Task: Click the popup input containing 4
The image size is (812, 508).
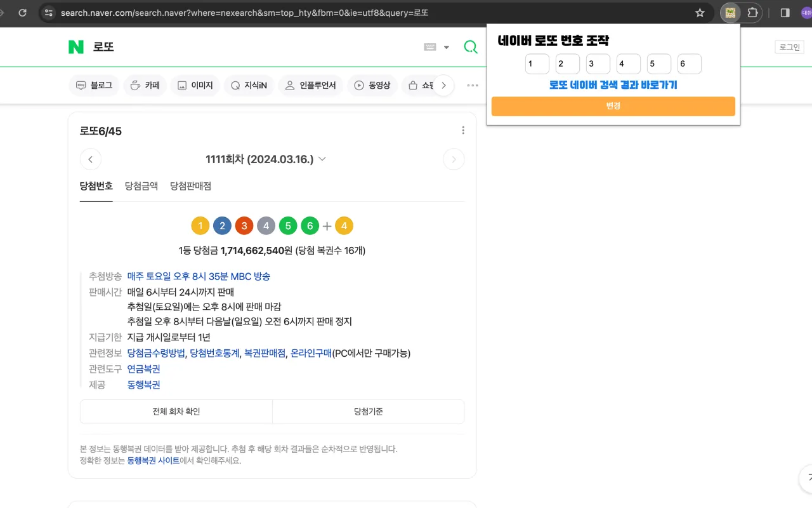Action: click(629, 64)
